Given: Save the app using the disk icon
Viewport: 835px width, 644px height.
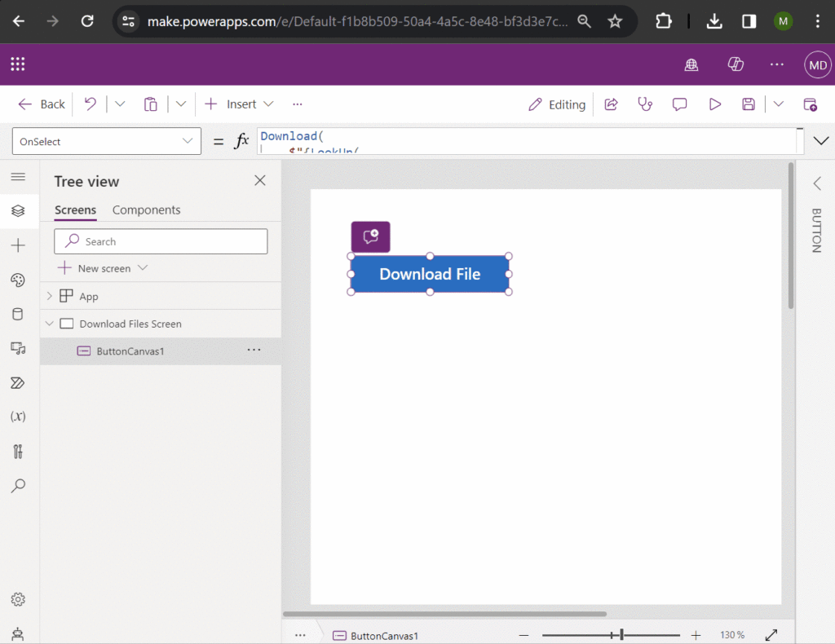Looking at the screenshot, I should click(748, 104).
